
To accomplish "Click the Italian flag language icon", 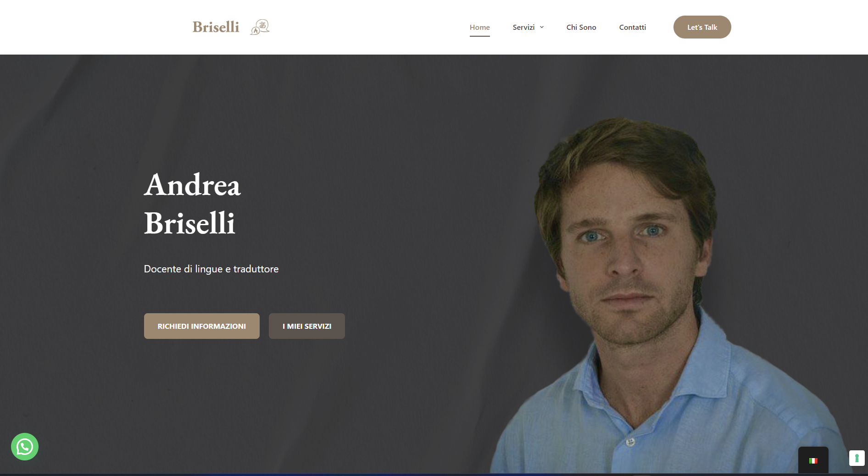I will pos(813,461).
